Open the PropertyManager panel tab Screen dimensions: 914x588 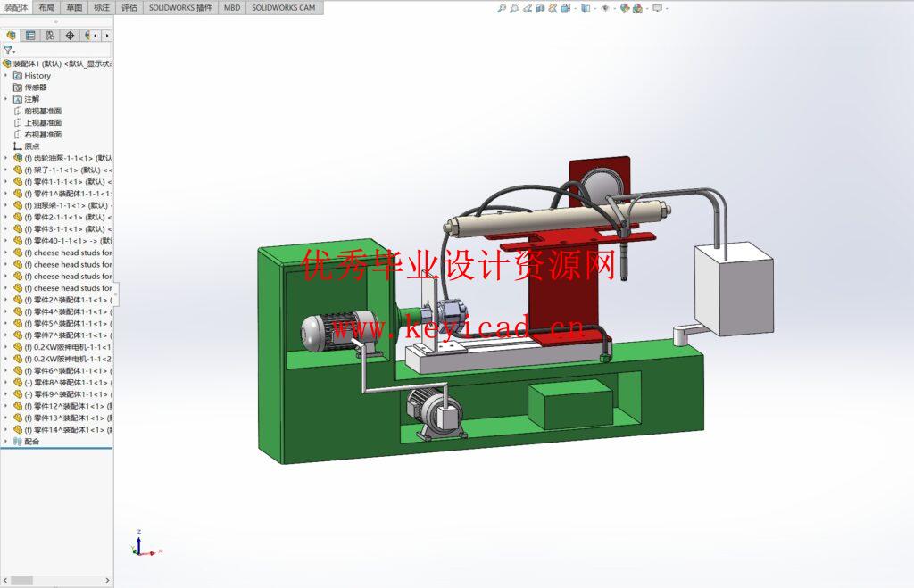pos(30,36)
